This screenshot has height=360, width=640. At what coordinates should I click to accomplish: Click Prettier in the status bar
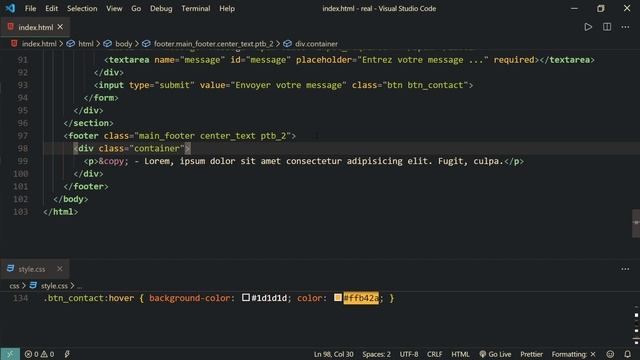pos(531,354)
